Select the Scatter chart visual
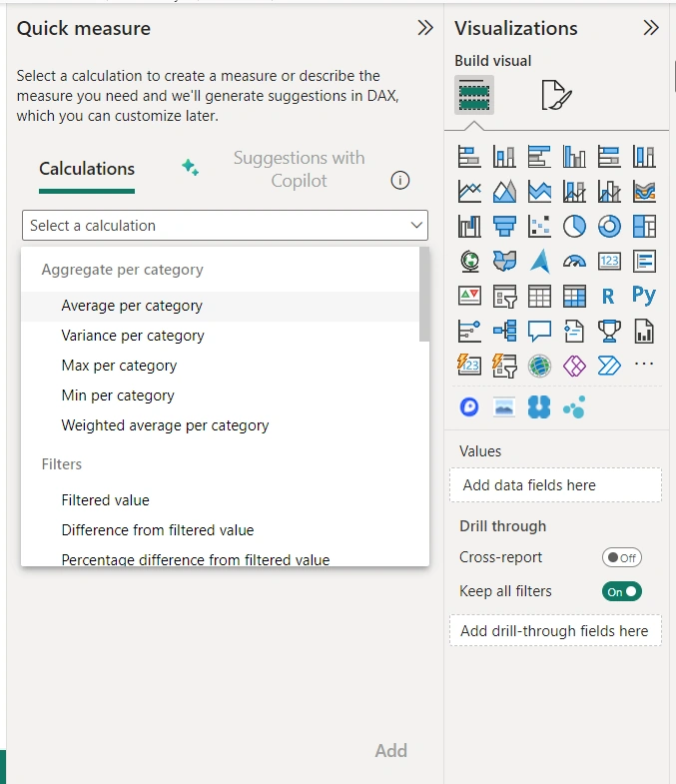This screenshot has width=676, height=784. 539,227
